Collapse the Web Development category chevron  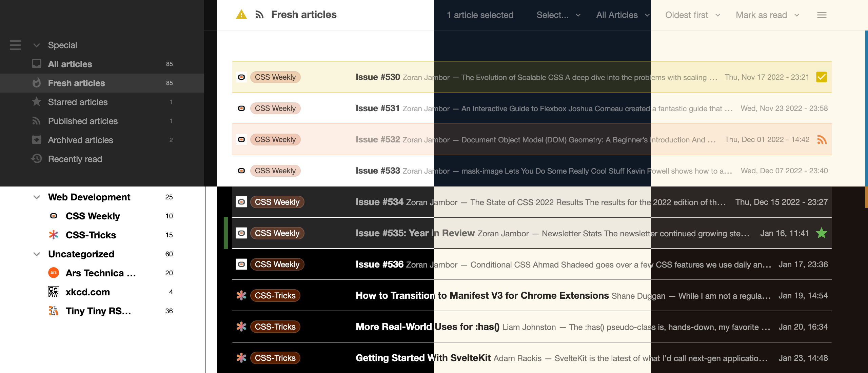tap(37, 197)
